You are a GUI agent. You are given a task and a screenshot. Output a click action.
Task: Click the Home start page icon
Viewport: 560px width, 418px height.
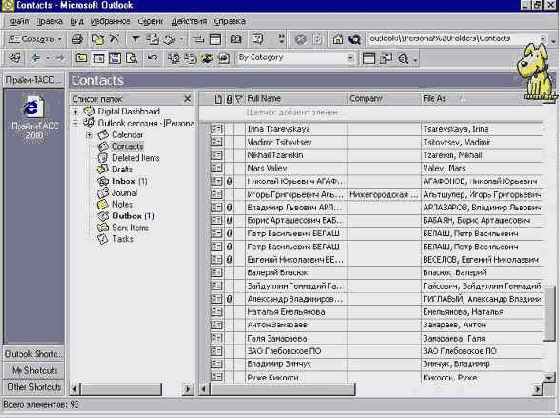coord(338,39)
